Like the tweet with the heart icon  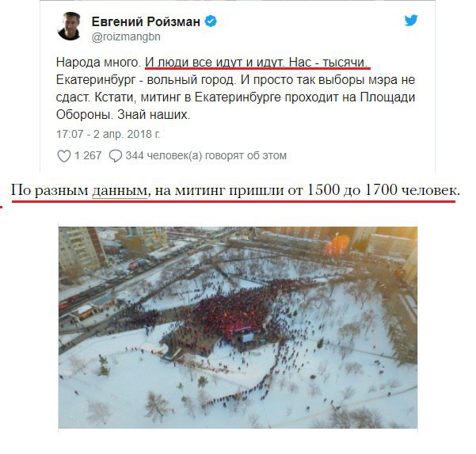click(64, 156)
